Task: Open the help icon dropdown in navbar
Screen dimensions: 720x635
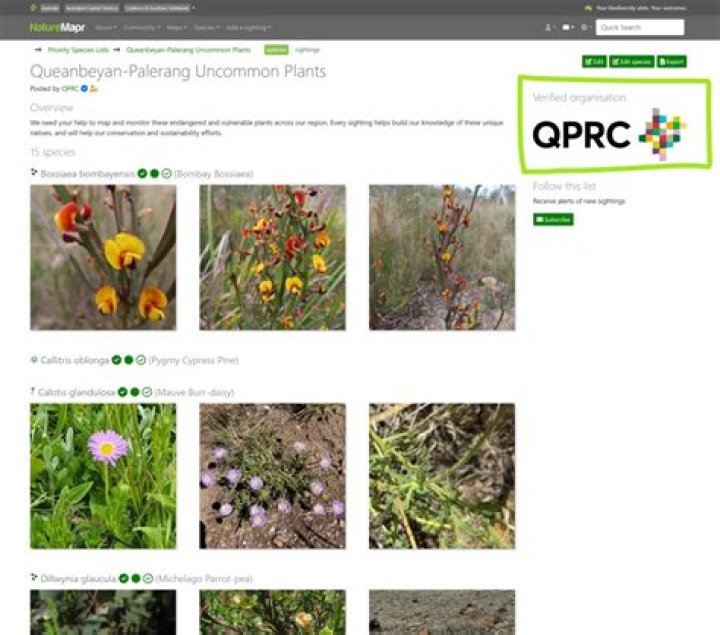Action: tap(585, 28)
